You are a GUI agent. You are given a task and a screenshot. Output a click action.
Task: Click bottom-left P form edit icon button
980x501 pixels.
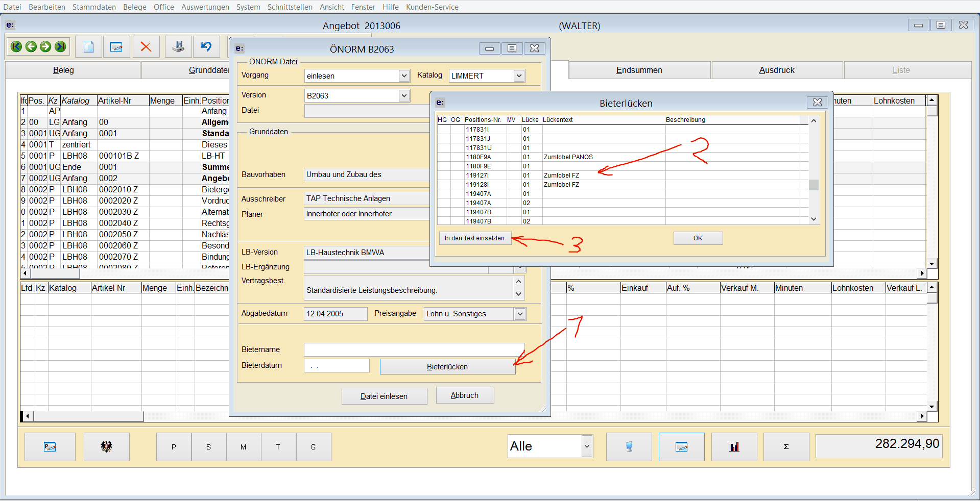pyautogui.click(x=50, y=447)
